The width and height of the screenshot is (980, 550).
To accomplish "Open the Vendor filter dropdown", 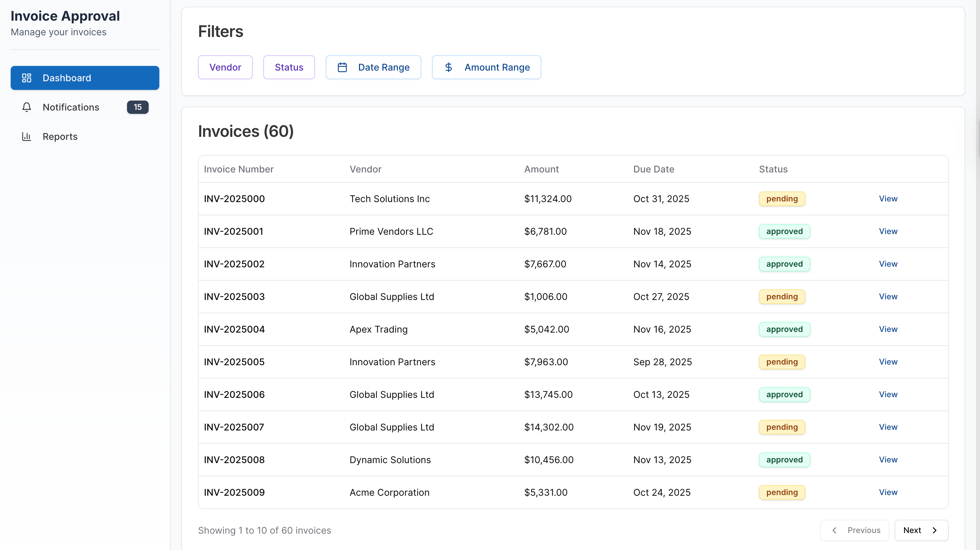I will 225,67.
